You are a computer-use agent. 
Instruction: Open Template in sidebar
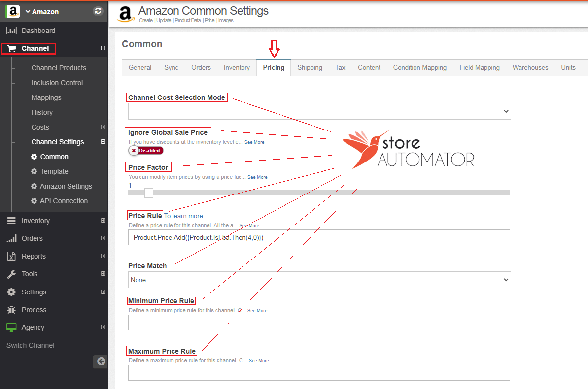(x=54, y=171)
